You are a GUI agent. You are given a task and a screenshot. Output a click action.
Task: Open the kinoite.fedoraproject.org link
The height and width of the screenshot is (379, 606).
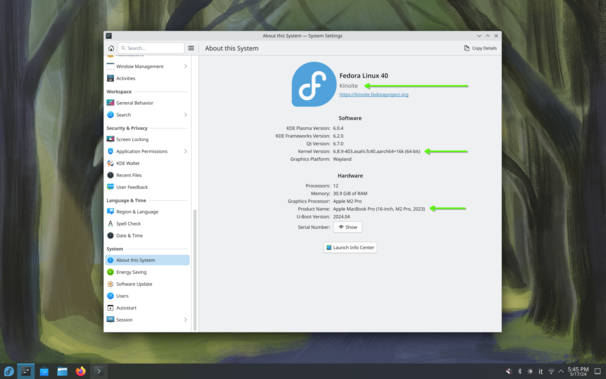(374, 94)
